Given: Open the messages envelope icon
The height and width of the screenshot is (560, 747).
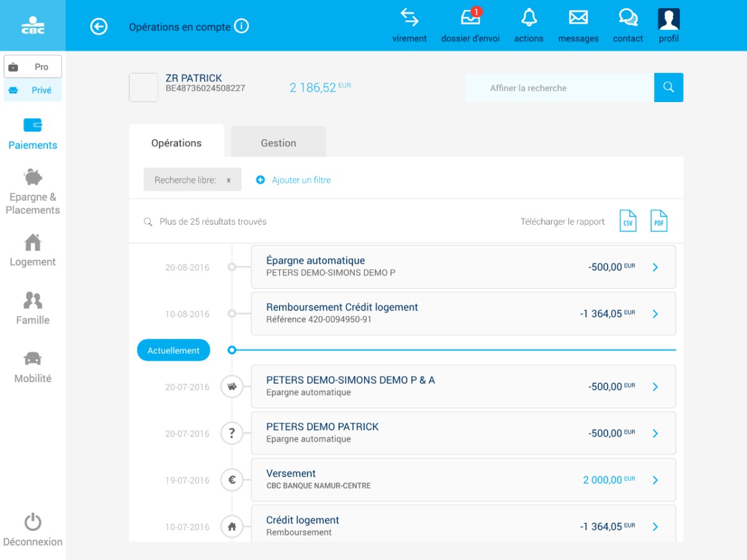Looking at the screenshot, I should 578,25.
